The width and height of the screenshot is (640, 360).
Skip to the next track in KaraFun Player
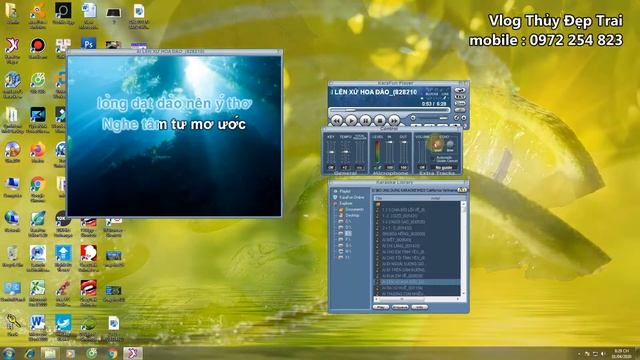click(394, 121)
